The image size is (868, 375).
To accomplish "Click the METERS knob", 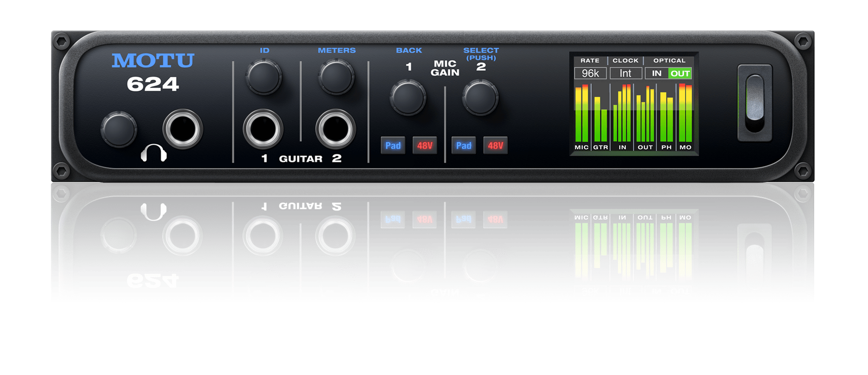I will pos(337,77).
